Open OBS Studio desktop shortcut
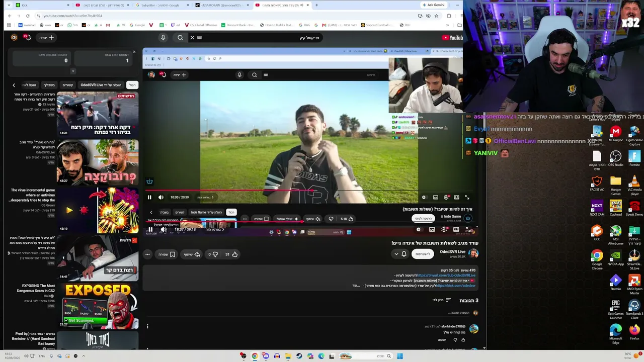 point(616,158)
